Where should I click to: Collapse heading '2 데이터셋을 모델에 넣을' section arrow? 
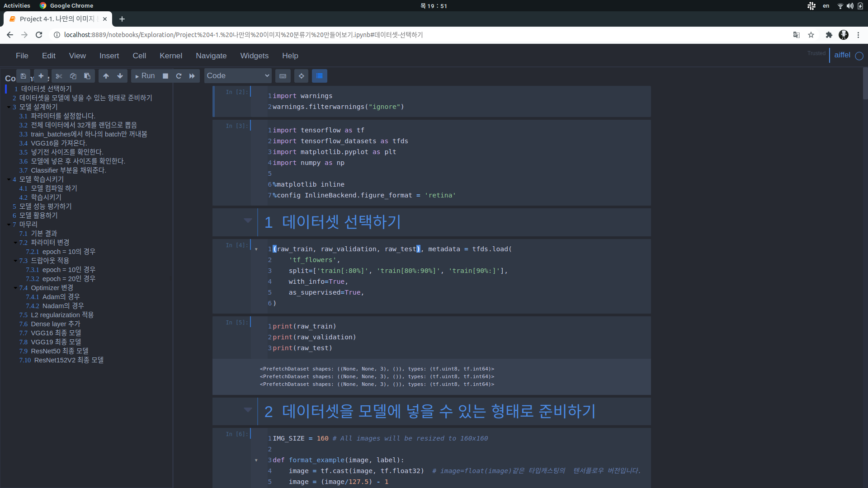click(248, 410)
